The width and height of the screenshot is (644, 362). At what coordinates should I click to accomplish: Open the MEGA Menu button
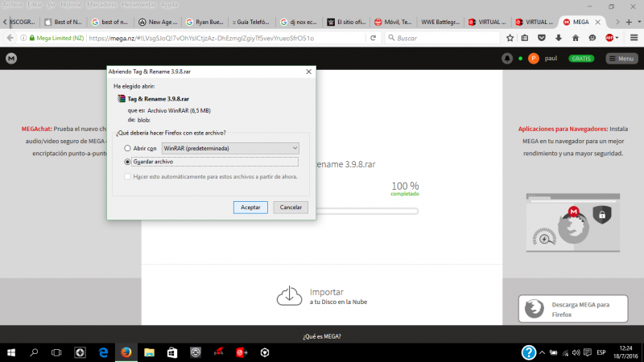(621, 59)
